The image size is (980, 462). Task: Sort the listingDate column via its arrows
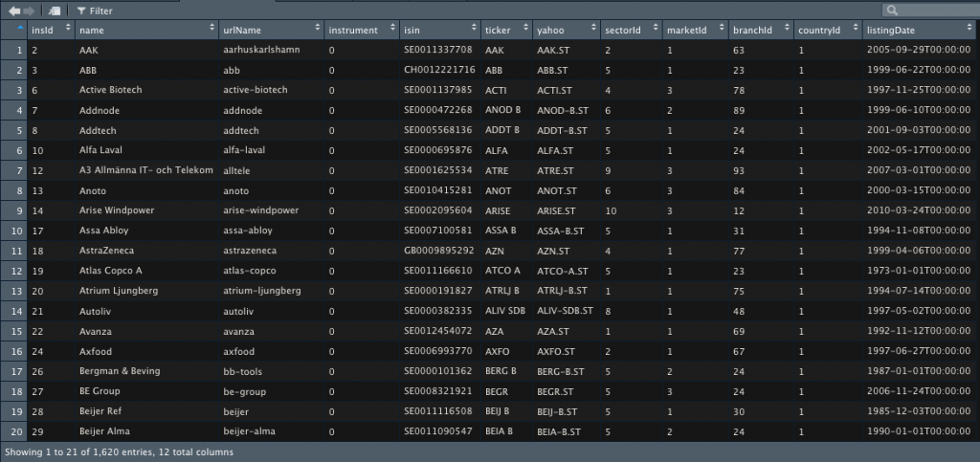click(x=969, y=29)
